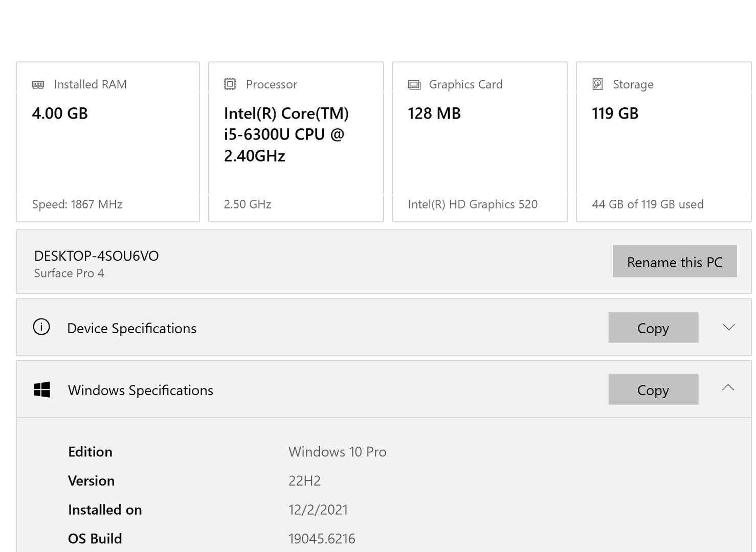Screen dimensions: 756x552
Task: Click the Surface Pro 4 model text
Action: [69, 273]
